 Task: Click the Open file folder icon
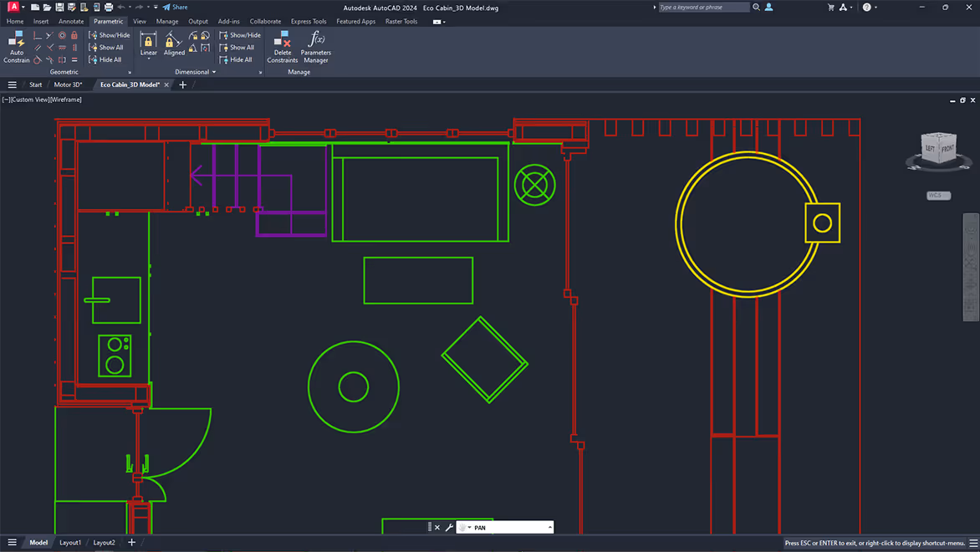pos(47,8)
